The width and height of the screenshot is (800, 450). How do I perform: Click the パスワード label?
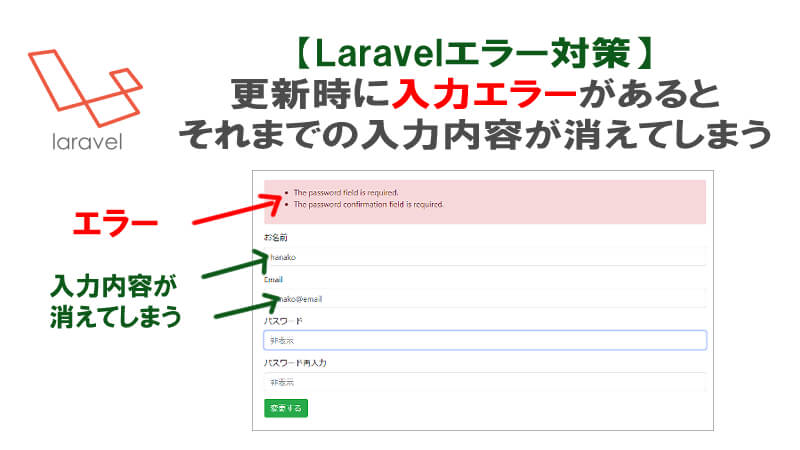pos(283,321)
